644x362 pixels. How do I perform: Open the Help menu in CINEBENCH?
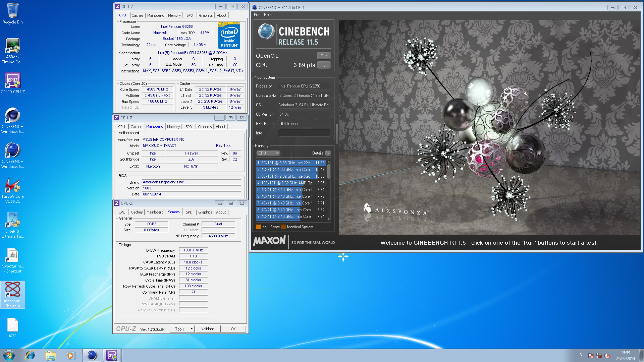268,15
